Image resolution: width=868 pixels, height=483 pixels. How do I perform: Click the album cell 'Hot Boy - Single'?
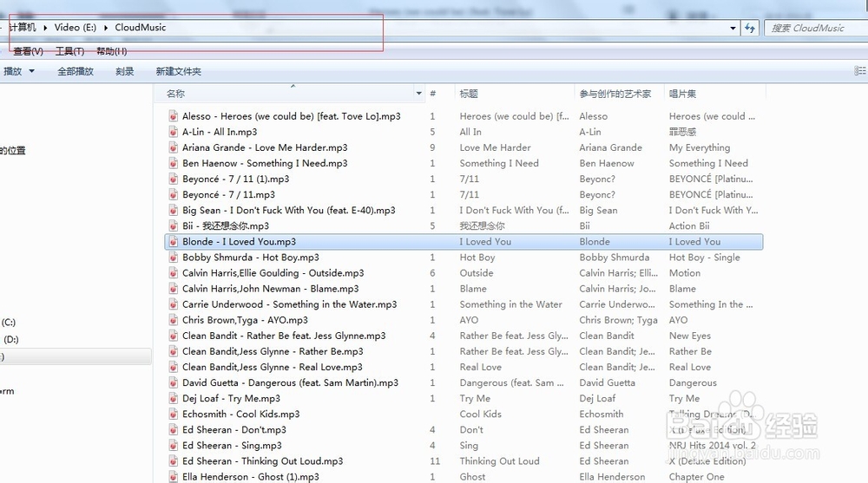click(704, 258)
